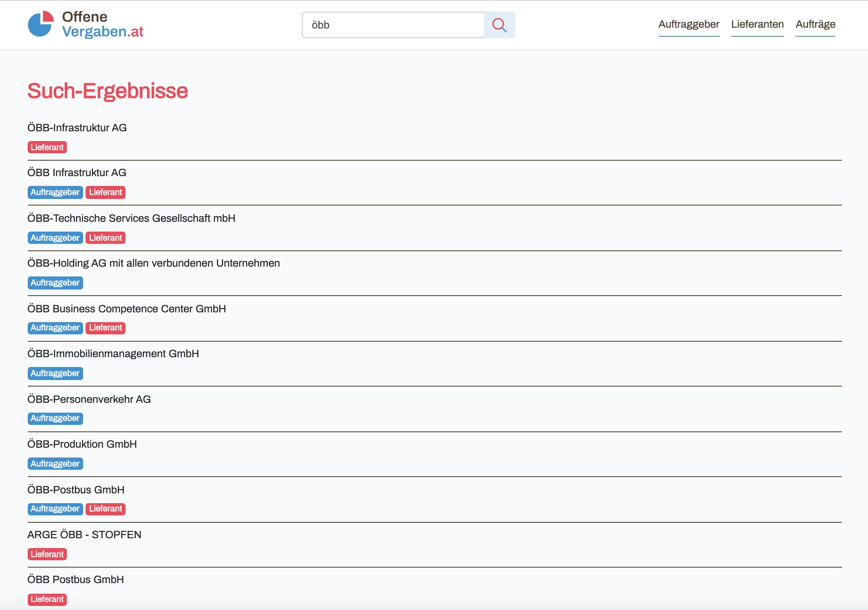
Task: Click Lieferant badge under ÖBB-Postbus GmbH
Action: pos(106,509)
